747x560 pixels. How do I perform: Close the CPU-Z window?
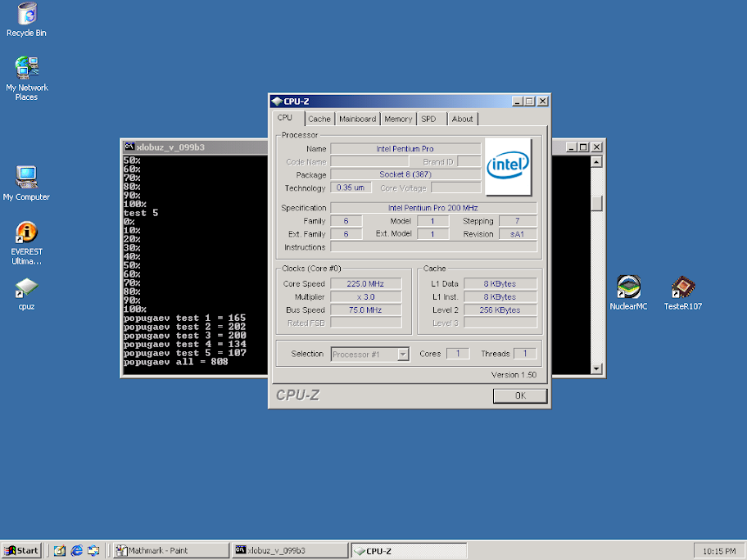542,102
